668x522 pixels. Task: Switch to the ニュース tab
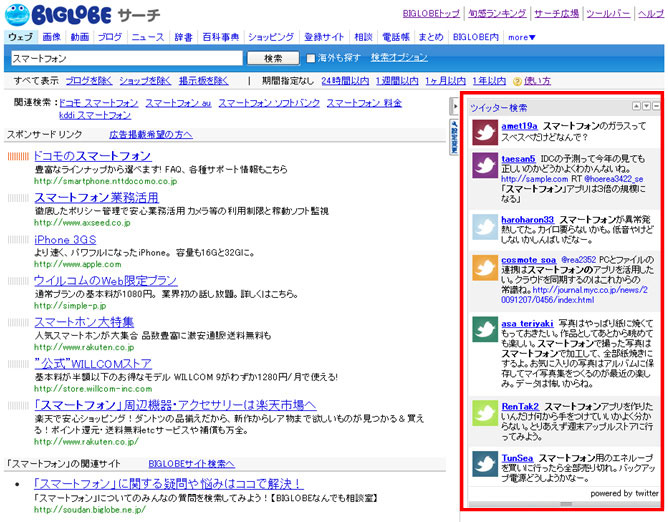(148, 37)
